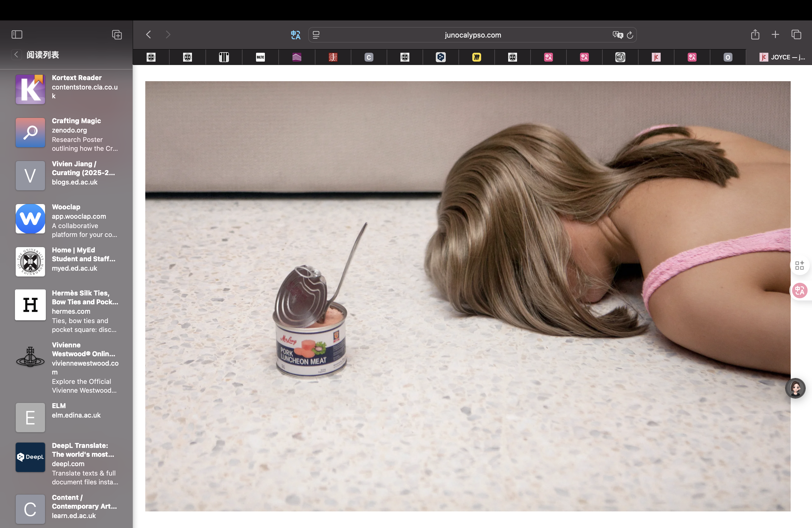Click the new tab group icon

point(117,35)
